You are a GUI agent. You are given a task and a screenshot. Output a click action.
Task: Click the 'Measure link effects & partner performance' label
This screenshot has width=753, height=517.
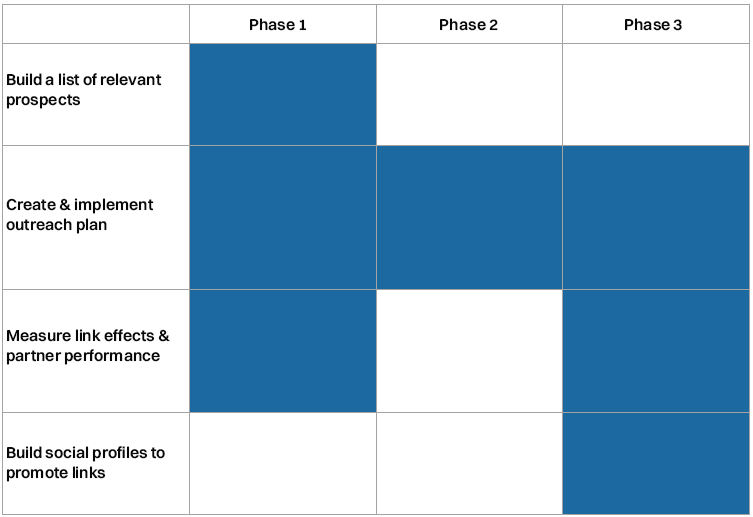pos(88,346)
